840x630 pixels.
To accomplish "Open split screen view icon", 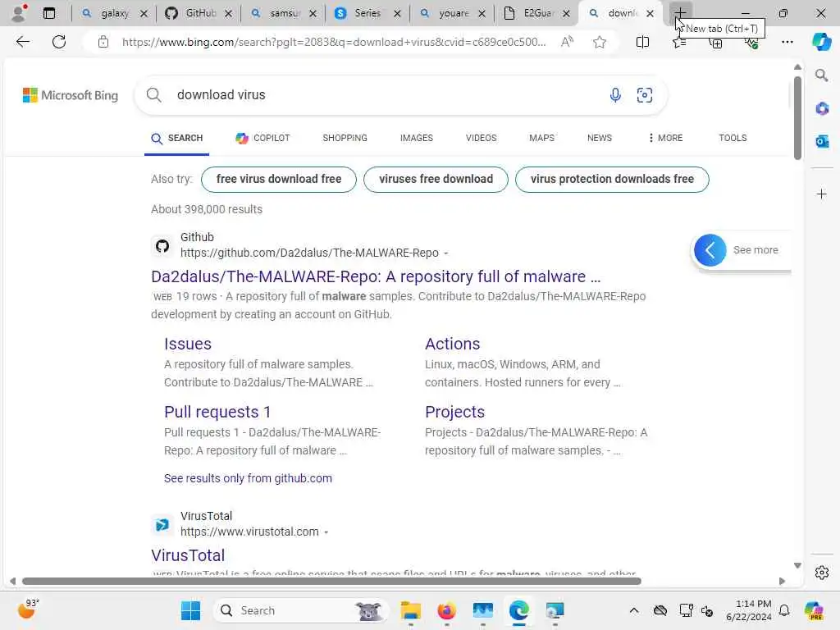I will tap(642, 42).
